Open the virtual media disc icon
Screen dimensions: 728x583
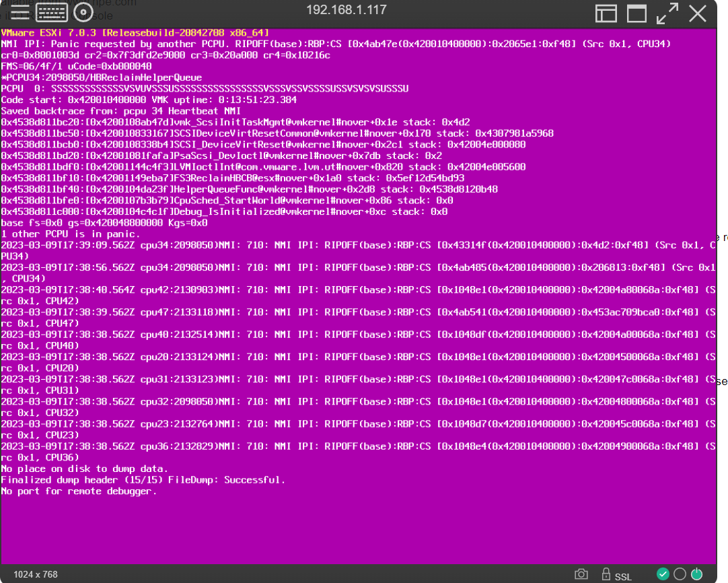[83, 13]
